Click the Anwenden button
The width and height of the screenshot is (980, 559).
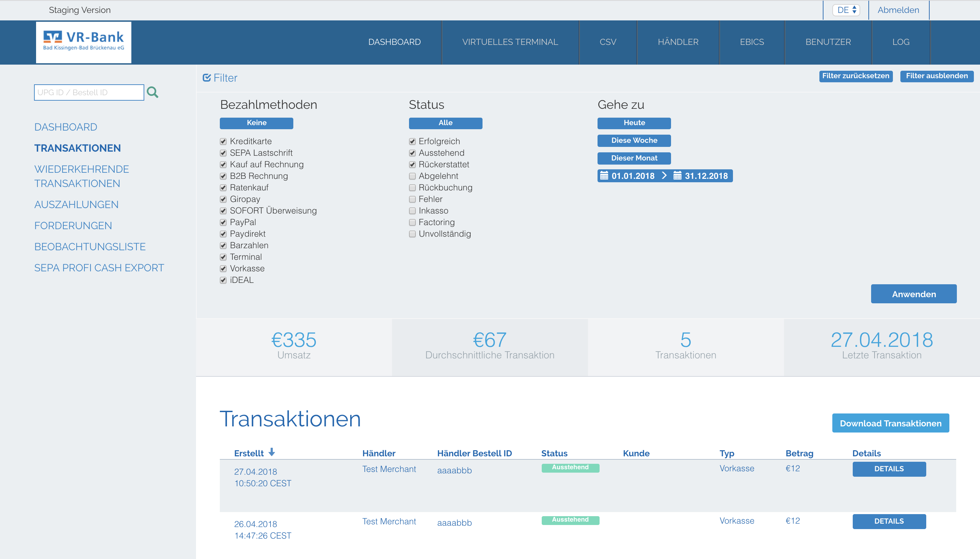coord(914,294)
